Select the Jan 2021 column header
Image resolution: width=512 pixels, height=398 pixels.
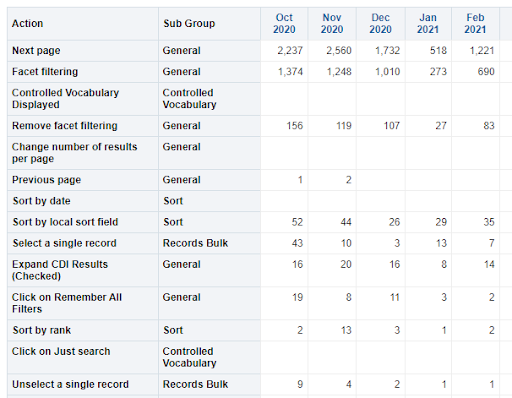428,24
